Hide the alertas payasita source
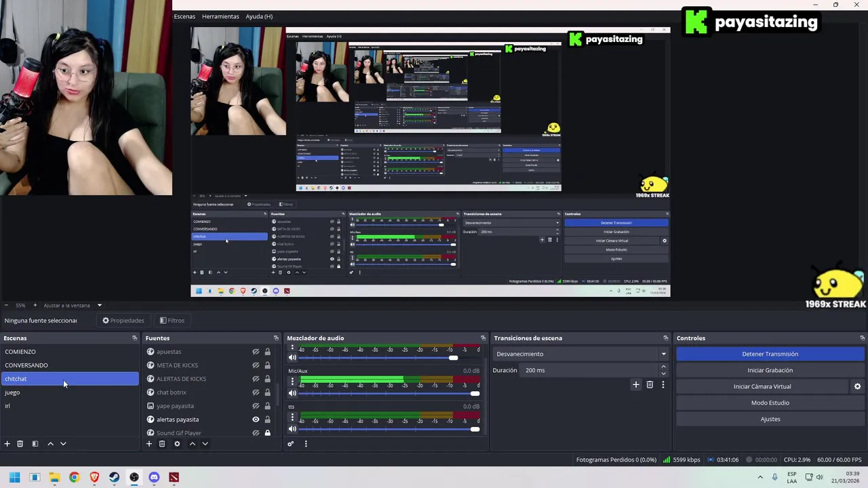Viewport: 868px width, 488px height. click(256, 420)
